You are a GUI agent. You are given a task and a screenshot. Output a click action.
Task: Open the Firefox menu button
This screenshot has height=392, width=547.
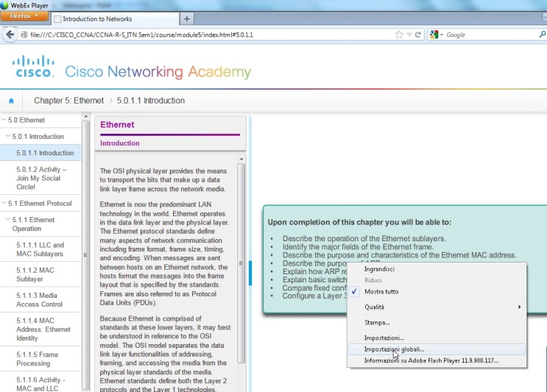[24, 16]
